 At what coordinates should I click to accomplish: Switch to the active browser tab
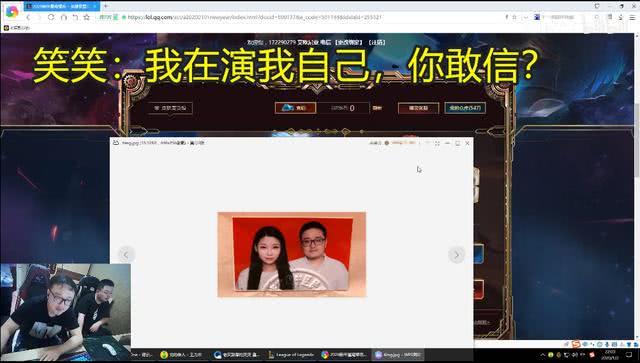[x=61, y=6]
